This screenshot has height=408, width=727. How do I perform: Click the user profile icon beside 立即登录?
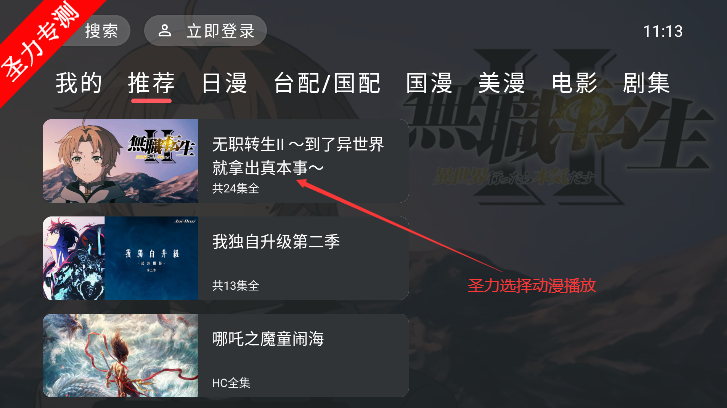(x=165, y=31)
